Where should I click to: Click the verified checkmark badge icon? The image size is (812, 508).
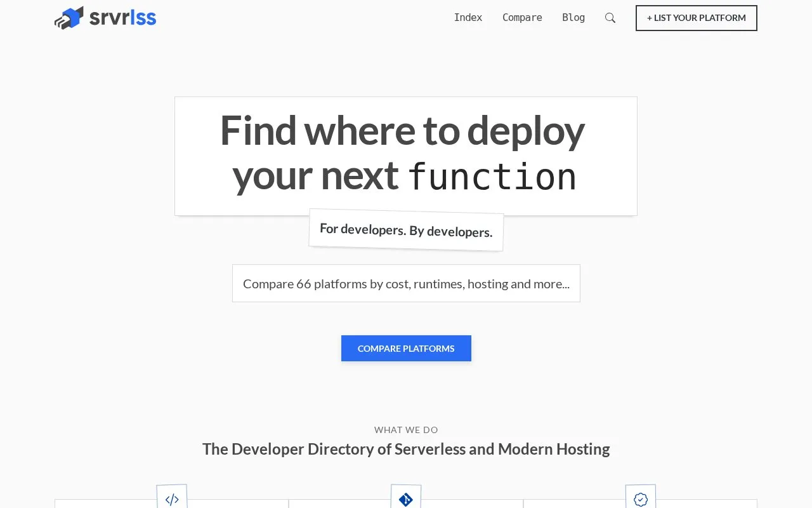[641, 498]
